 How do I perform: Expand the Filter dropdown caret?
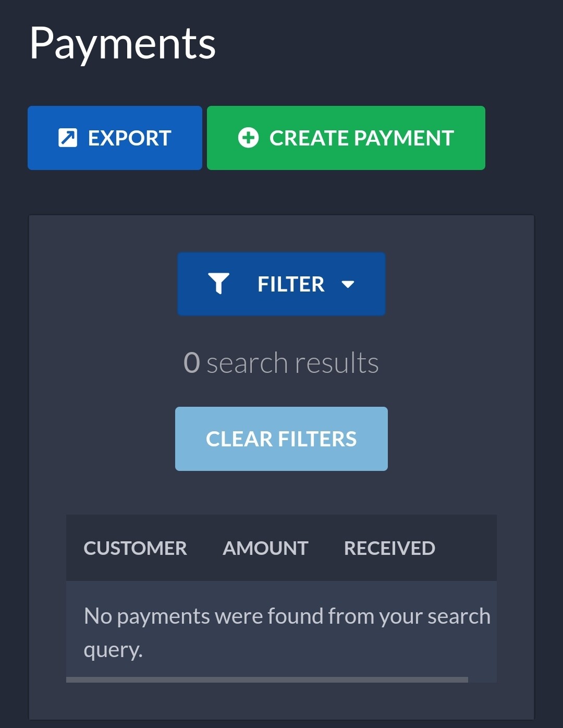coord(348,284)
